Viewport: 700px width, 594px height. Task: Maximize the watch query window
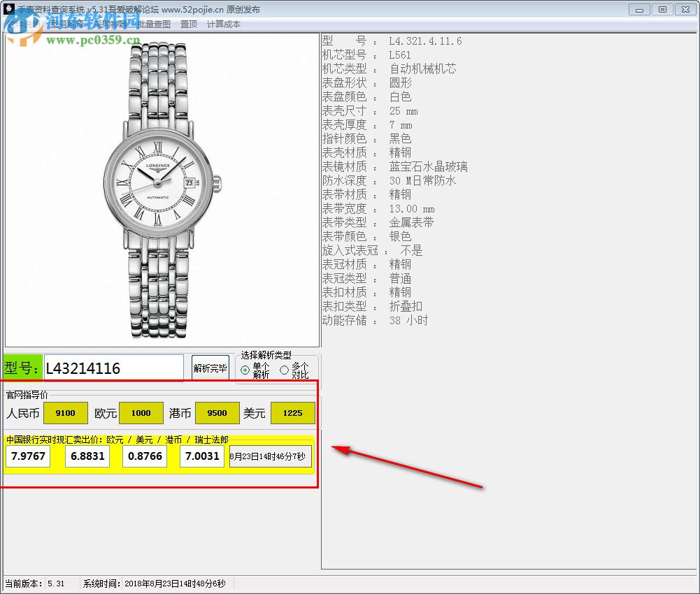tap(662, 9)
